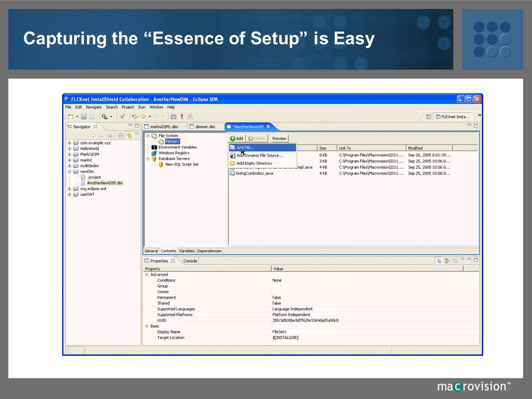Click the green Add button
The width and height of the screenshot is (532, 399).
point(237,139)
